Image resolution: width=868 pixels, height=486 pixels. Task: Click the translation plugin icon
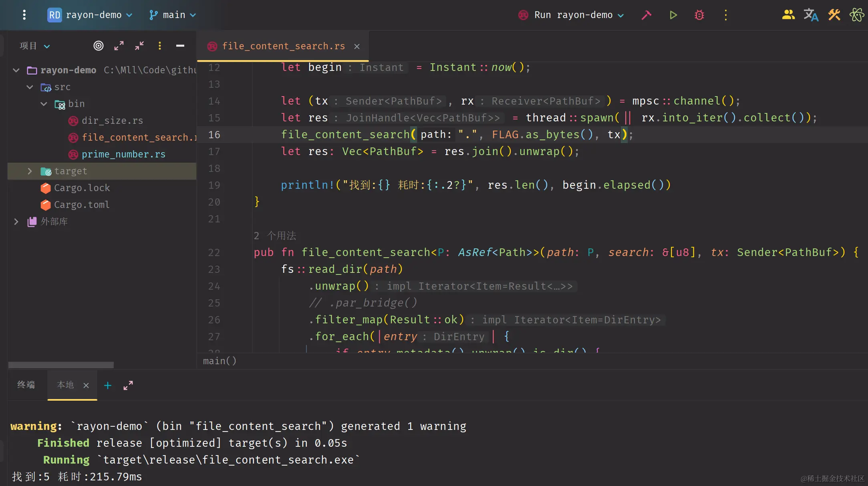[811, 15]
